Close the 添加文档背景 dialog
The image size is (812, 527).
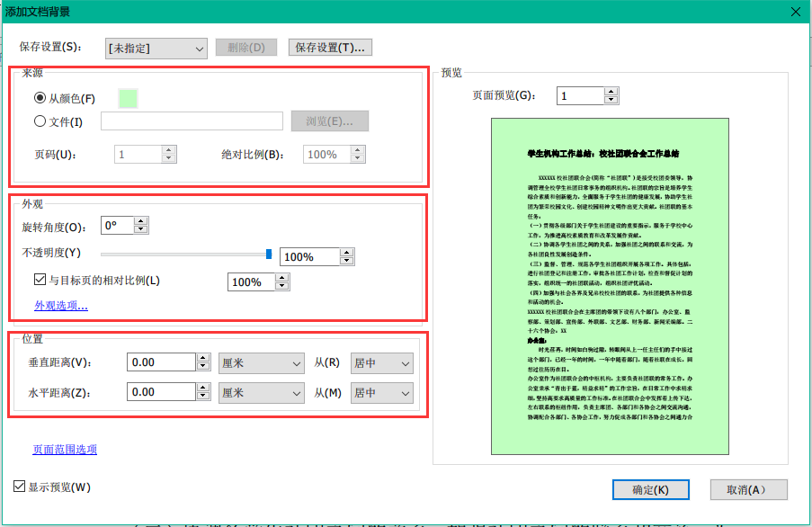point(796,12)
